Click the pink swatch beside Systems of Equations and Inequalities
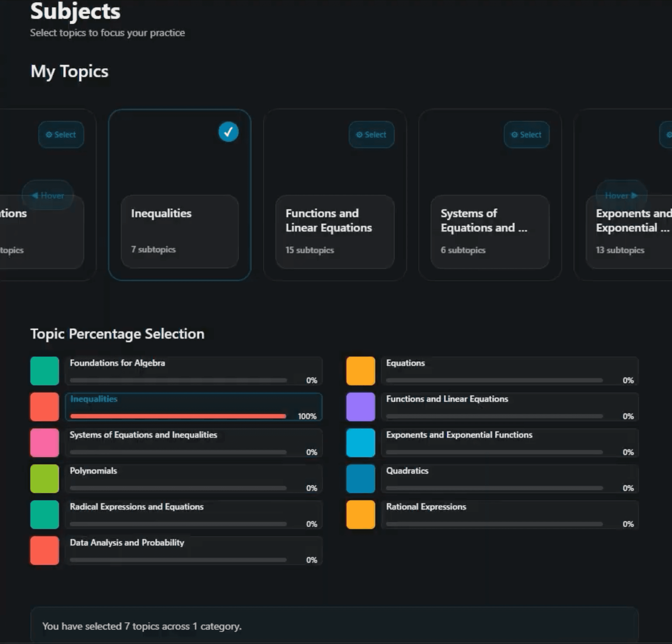The height and width of the screenshot is (644, 672). (x=44, y=443)
